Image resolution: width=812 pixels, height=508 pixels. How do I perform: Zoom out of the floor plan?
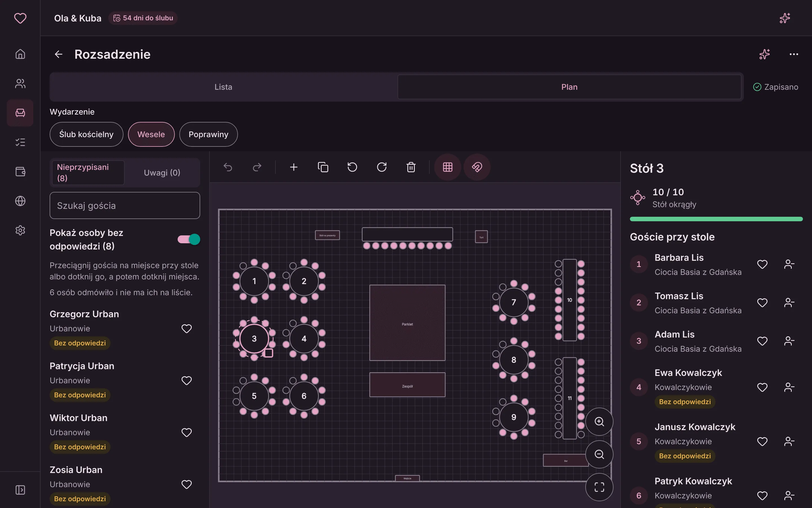(599, 454)
